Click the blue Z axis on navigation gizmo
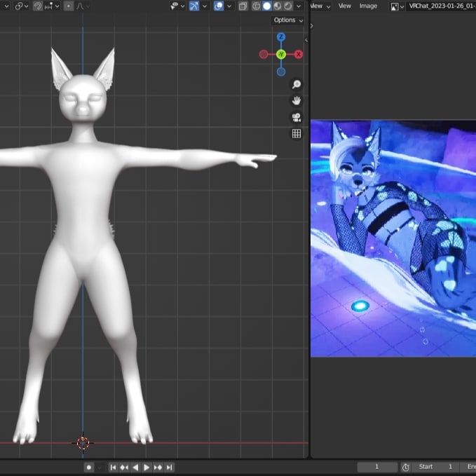The width and height of the screenshot is (476, 476). (x=281, y=37)
